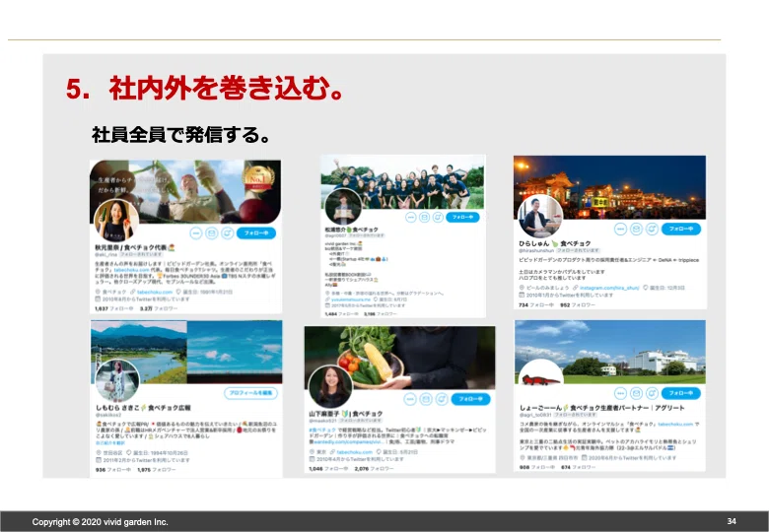Click the heading 5. 社内外を巻き込む。
The width and height of the screenshot is (769, 532).
[204, 89]
